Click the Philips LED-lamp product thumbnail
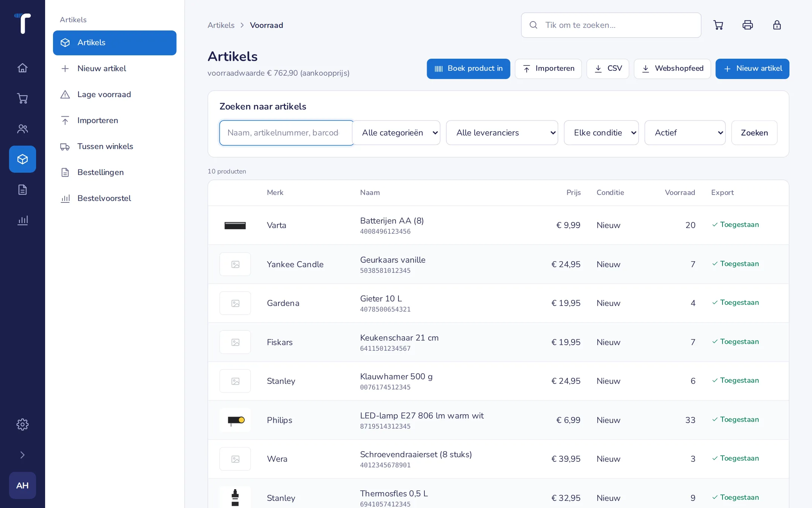Viewport: 812px width, 508px height. (x=235, y=420)
